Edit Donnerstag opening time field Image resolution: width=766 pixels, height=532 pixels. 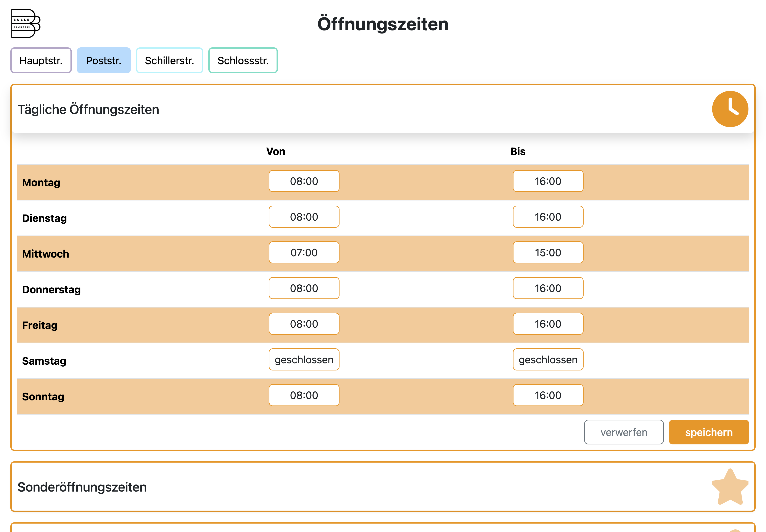(304, 288)
